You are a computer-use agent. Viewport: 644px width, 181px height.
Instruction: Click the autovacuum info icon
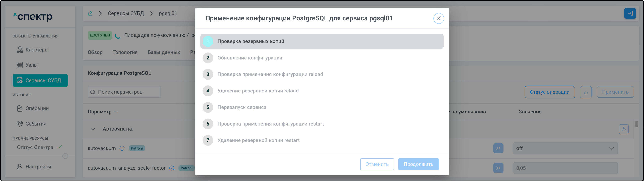(x=122, y=148)
